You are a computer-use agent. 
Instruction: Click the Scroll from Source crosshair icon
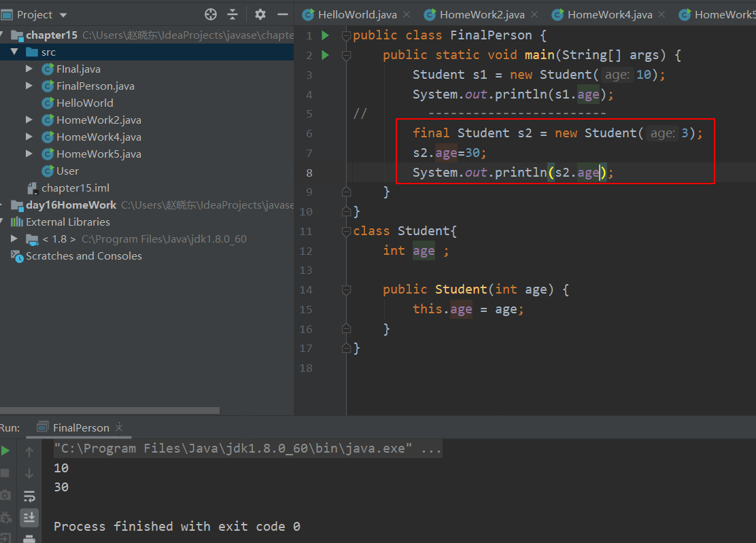[x=210, y=14]
